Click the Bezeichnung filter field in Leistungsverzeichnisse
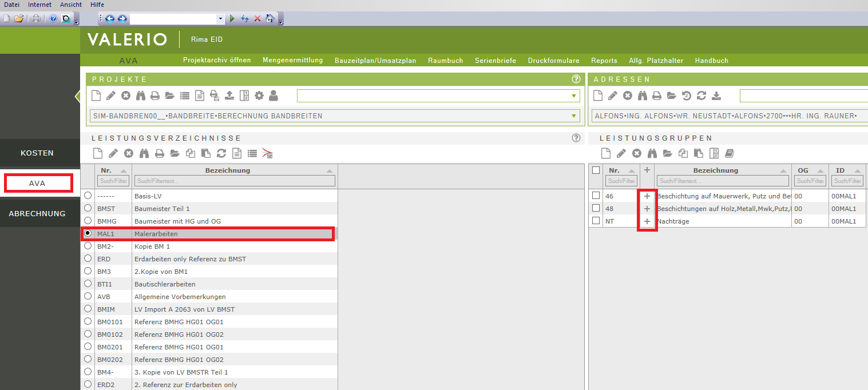The height and width of the screenshot is (390, 868). (x=234, y=181)
